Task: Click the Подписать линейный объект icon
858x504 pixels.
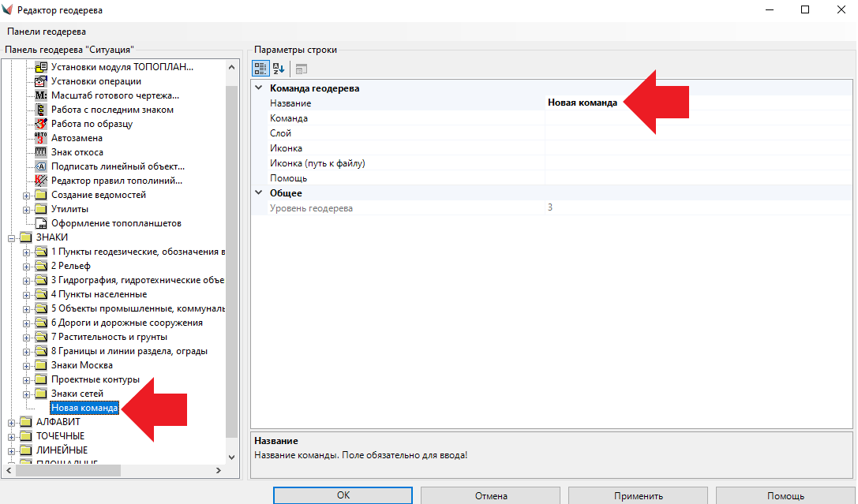Action: [x=42, y=166]
